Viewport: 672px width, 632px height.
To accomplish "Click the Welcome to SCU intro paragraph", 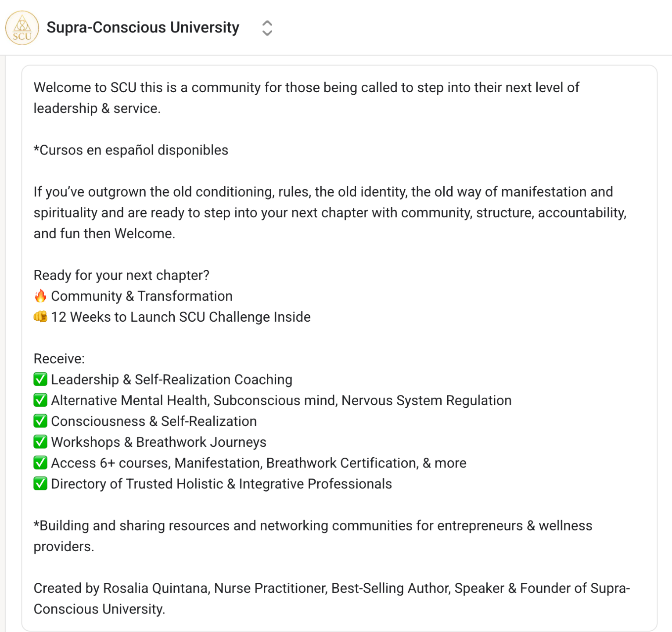I will 306,98.
